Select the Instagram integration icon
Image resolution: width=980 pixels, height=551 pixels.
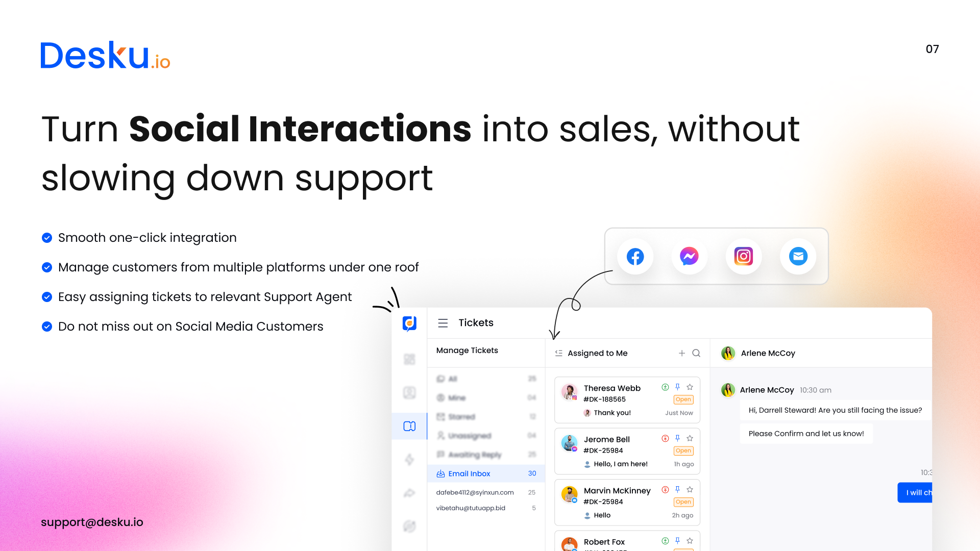pos(743,256)
